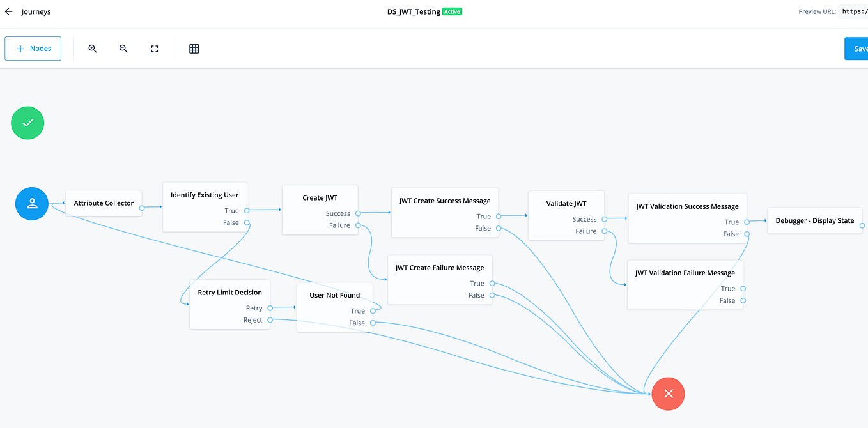Select the blue user start node
Image resolution: width=868 pixels, height=428 pixels.
pyautogui.click(x=31, y=203)
